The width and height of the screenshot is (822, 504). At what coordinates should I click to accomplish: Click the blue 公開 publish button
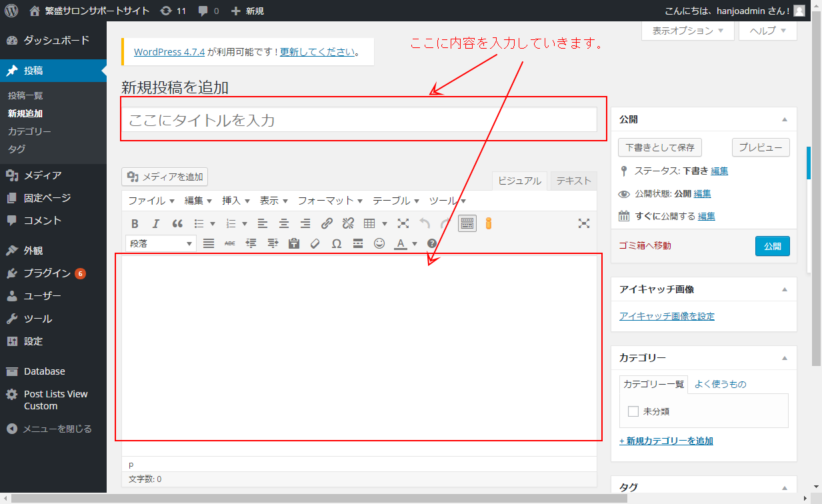click(773, 246)
